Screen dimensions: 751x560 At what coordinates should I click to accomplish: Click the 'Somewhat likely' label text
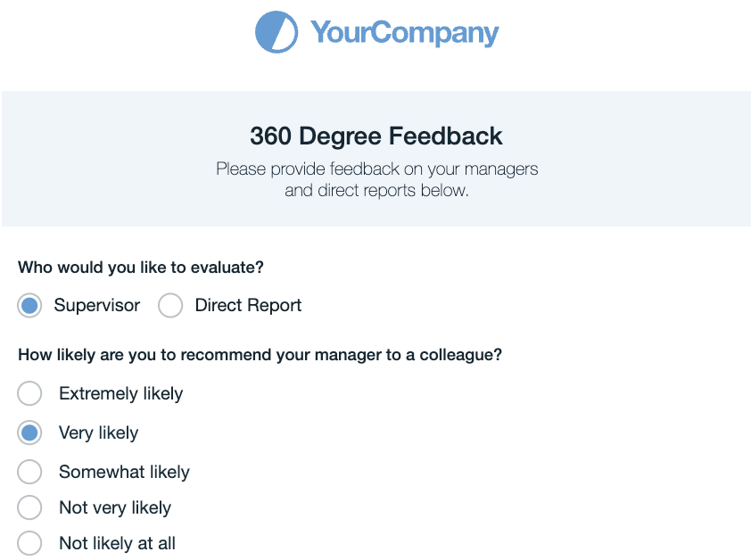pos(124,472)
